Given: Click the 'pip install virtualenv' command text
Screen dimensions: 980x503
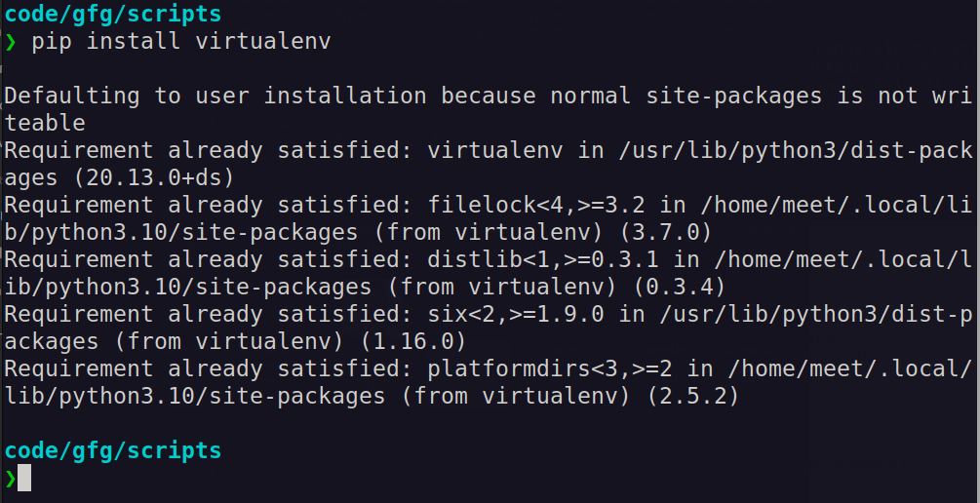Looking at the screenshot, I should [x=181, y=42].
